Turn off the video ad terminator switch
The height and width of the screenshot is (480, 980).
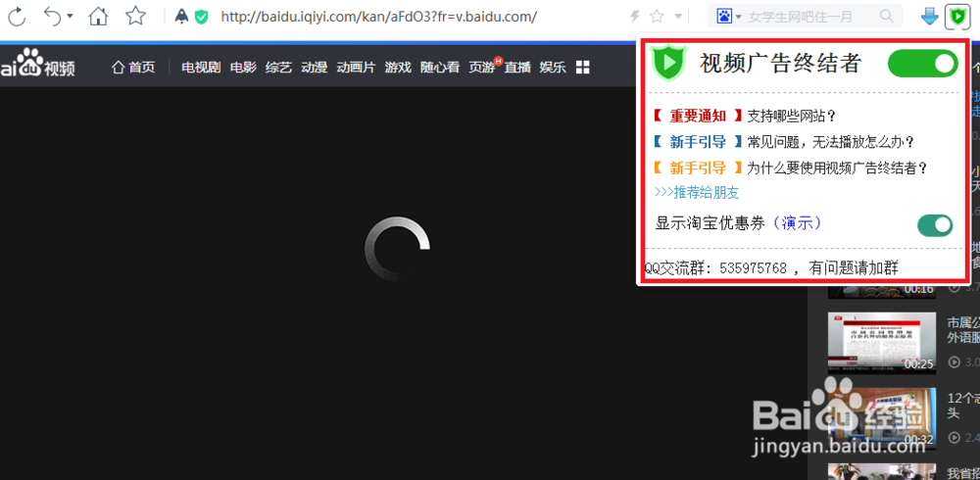click(922, 63)
